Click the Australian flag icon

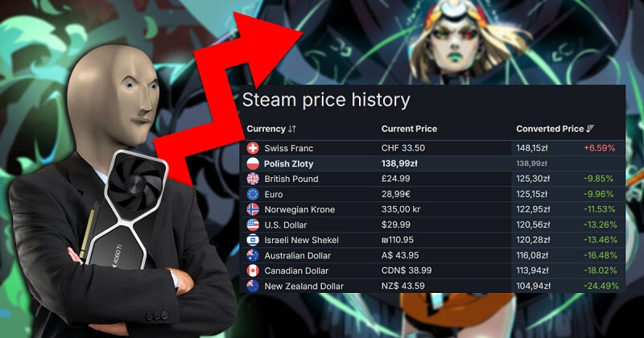253,255
